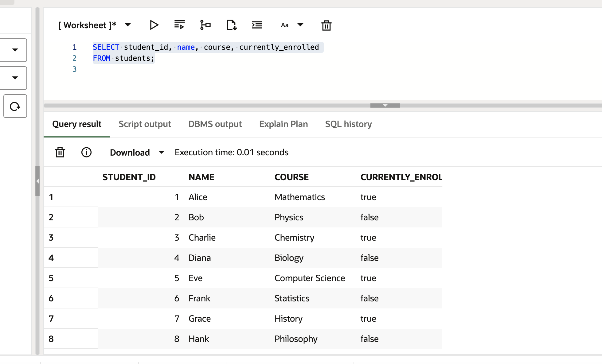The width and height of the screenshot is (602, 364).
Task: Delete query results with trash icon
Action: [60, 152]
